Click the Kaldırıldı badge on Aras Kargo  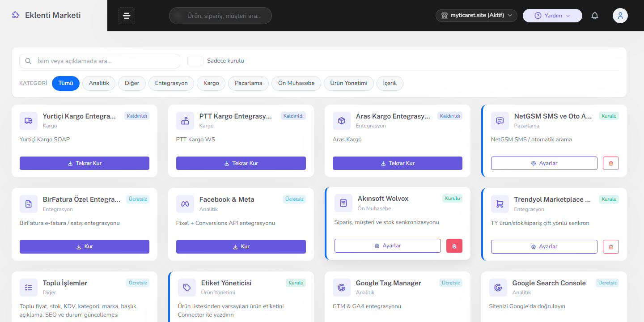coord(450,116)
